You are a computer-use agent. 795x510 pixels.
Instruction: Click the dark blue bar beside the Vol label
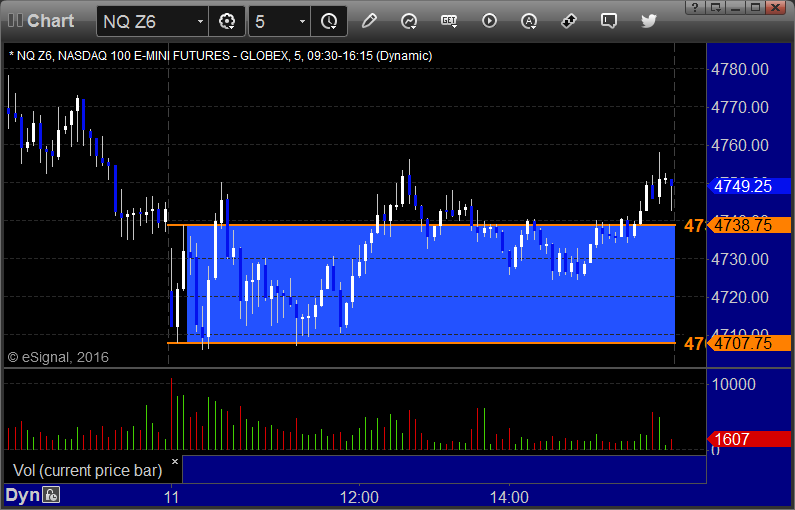444,469
